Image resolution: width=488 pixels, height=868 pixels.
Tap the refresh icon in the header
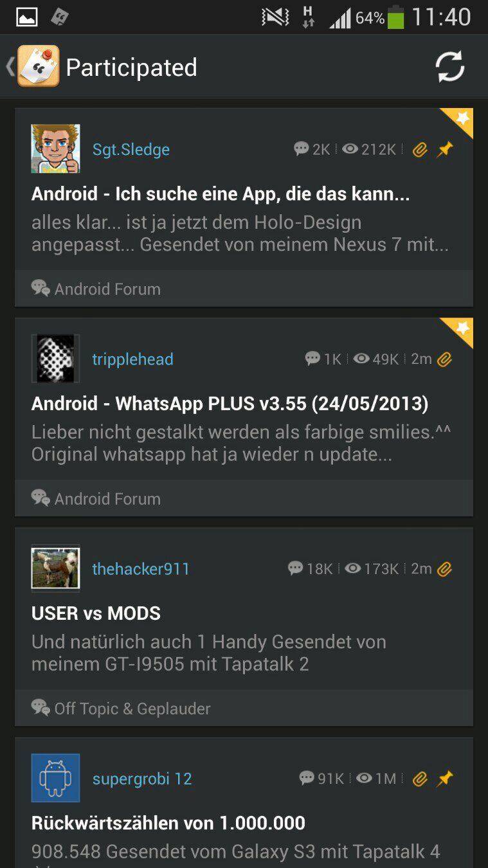449,67
